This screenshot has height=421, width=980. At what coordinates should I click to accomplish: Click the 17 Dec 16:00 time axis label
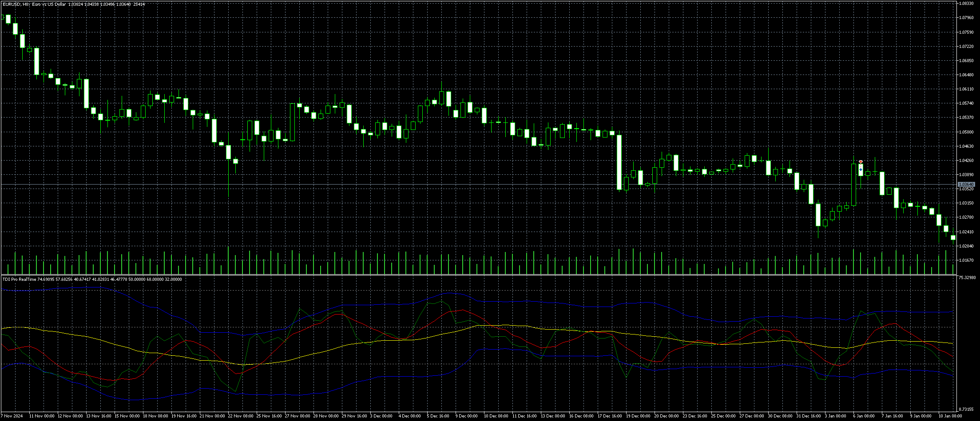610,416
